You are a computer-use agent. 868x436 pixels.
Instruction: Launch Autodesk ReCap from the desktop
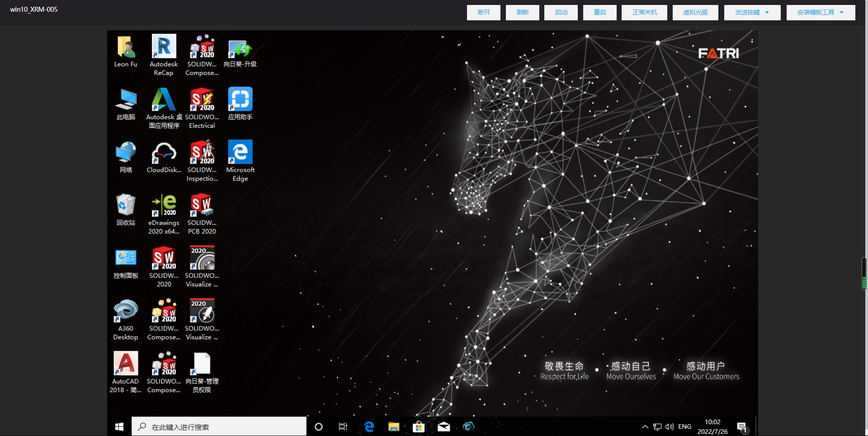coord(164,55)
